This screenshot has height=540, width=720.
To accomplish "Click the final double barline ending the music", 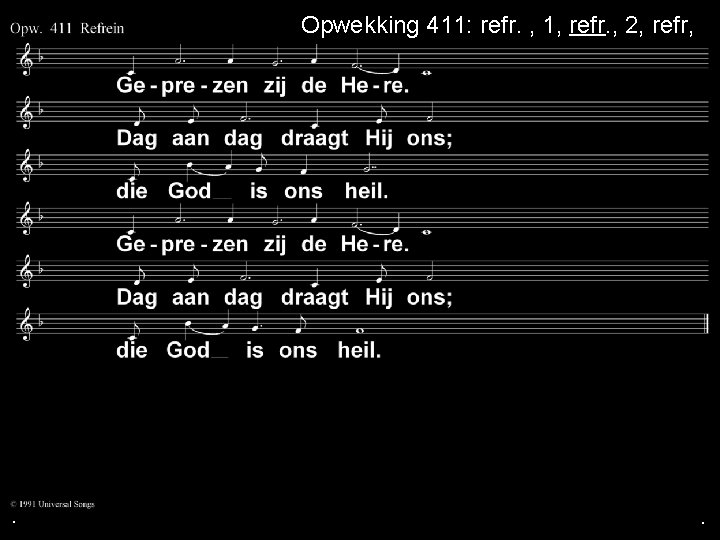I will [x=706, y=323].
